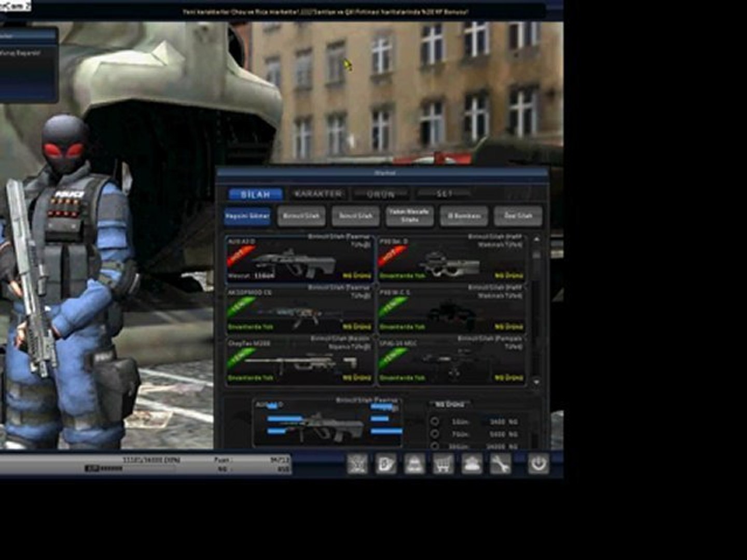Screen dimensions: 747x560
Task: Open the clan emblem icon in bottom bar
Action: pyautogui.click(x=357, y=464)
